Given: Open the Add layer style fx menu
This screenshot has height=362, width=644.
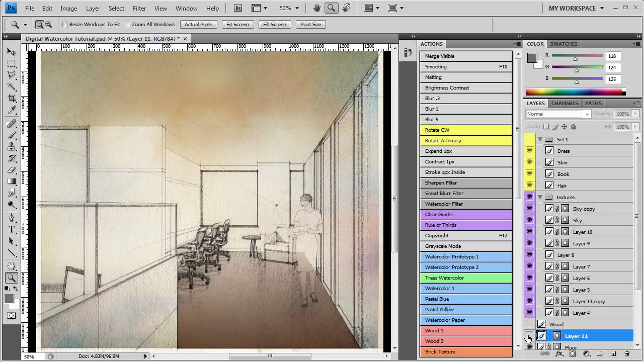Looking at the screenshot, I should (558, 353).
